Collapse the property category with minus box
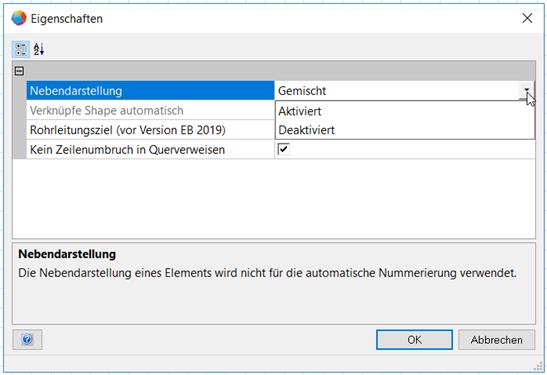547x375 pixels. (20, 71)
